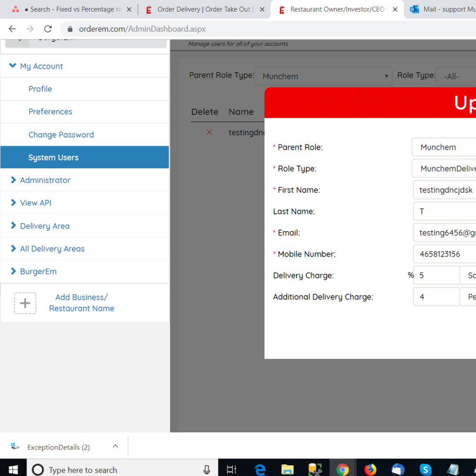Open File Explorer from the taskbar
This screenshot has height=476, width=476.
tap(288, 469)
